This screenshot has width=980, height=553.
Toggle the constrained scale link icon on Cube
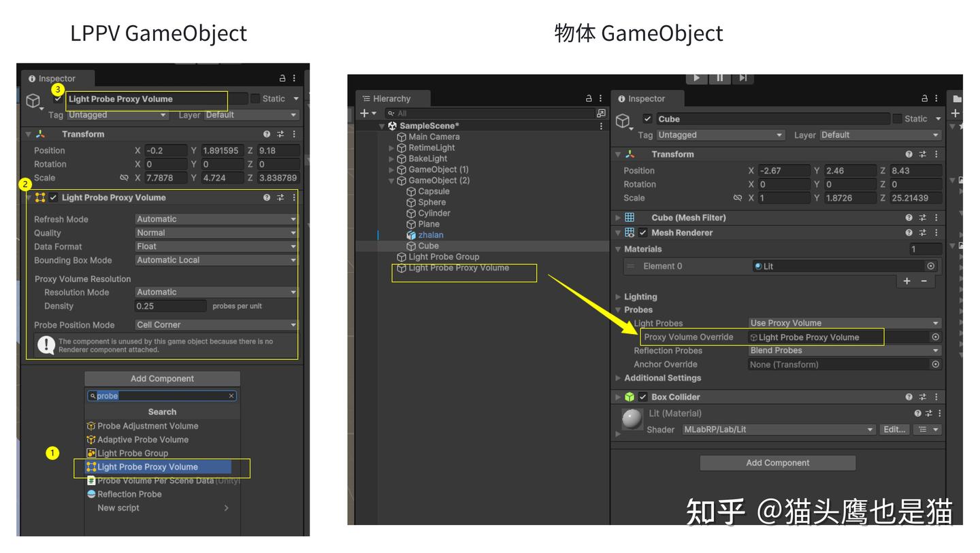click(737, 198)
